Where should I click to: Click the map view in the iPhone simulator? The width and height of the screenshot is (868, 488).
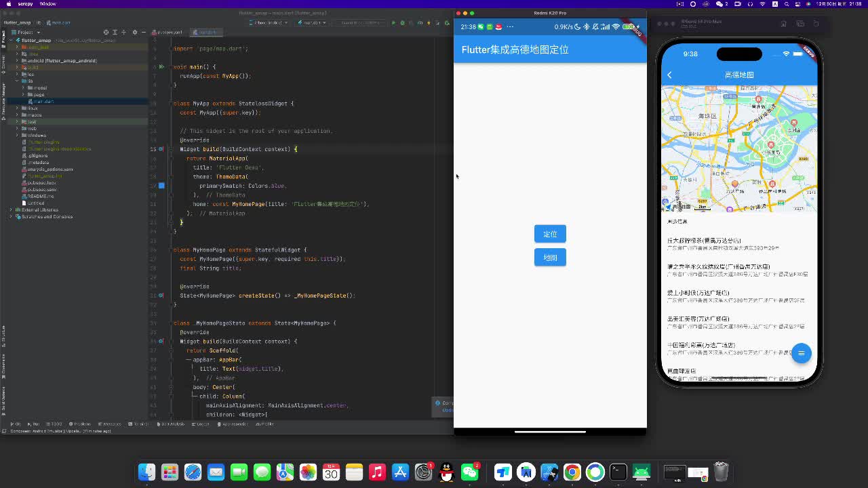[739, 148]
